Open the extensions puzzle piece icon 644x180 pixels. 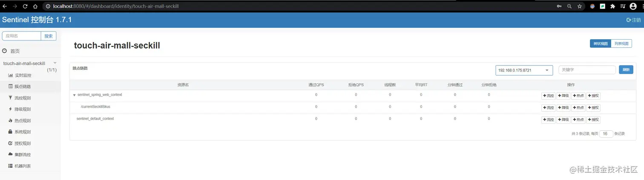pyautogui.click(x=612, y=6)
